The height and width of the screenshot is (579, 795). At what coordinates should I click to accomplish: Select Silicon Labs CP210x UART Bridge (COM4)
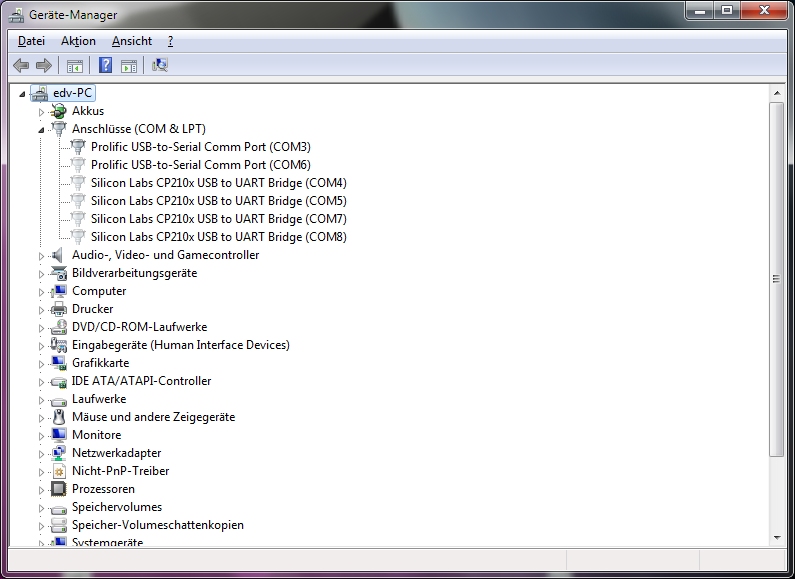[219, 183]
